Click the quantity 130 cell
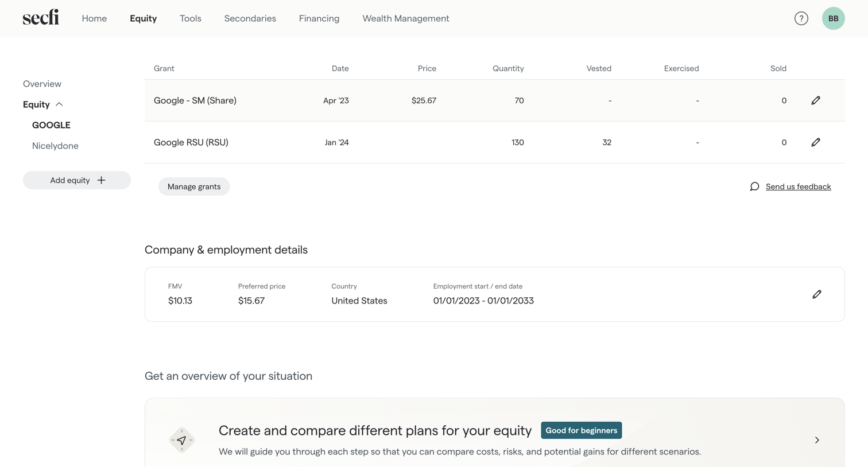868x467 pixels. [517, 142]
